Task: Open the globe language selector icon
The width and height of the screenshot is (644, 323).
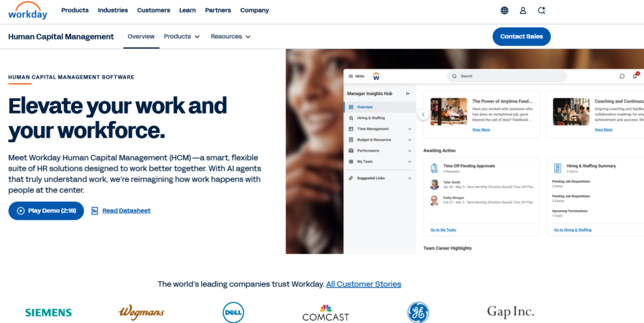Action: (504, 10)
